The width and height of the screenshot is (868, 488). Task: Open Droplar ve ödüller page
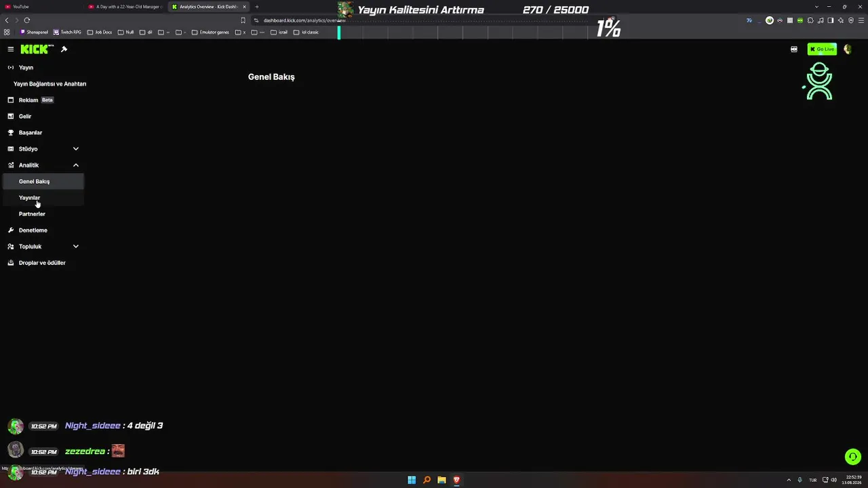coord(43,263)
